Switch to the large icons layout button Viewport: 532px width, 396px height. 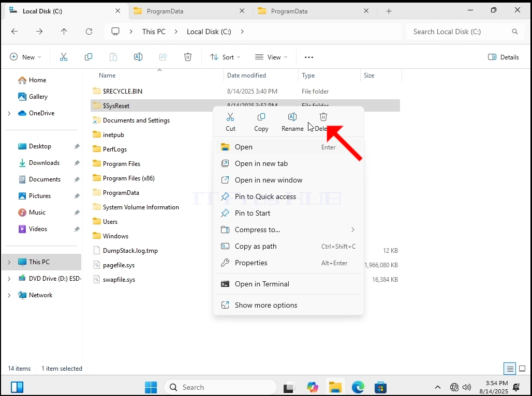(x=522, y=369)
